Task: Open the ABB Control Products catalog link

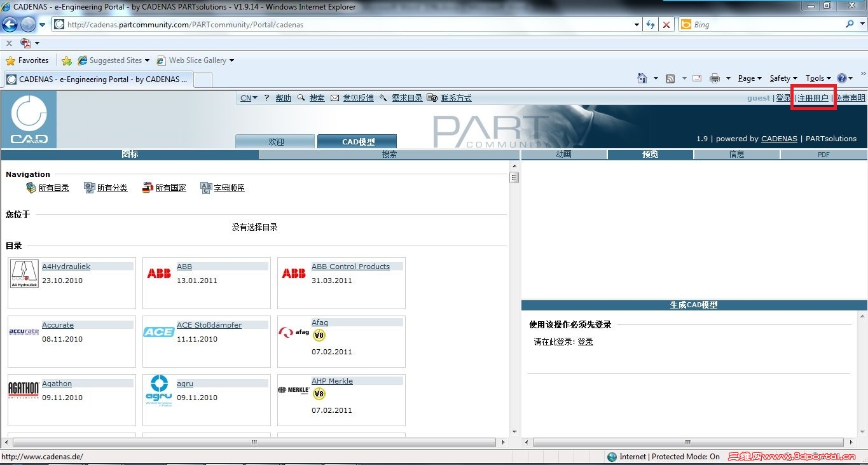Action: (350, 267)
